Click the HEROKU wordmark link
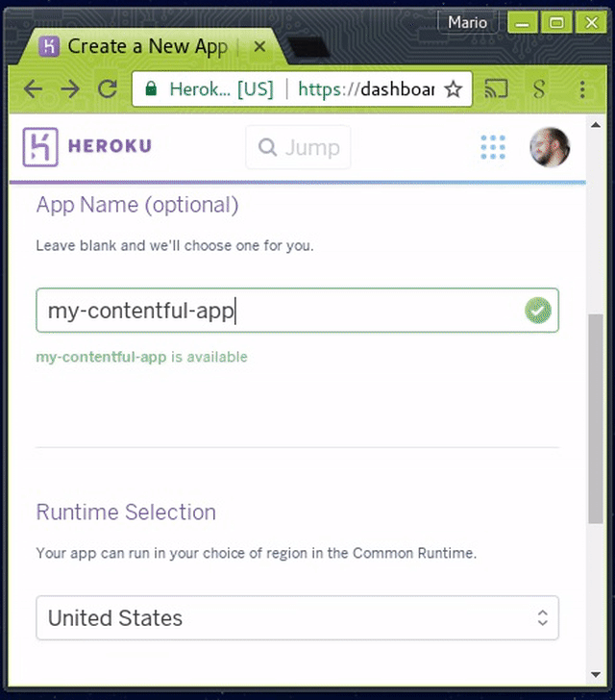Viewport: 615px width, 700px height. tap(110, 146)
